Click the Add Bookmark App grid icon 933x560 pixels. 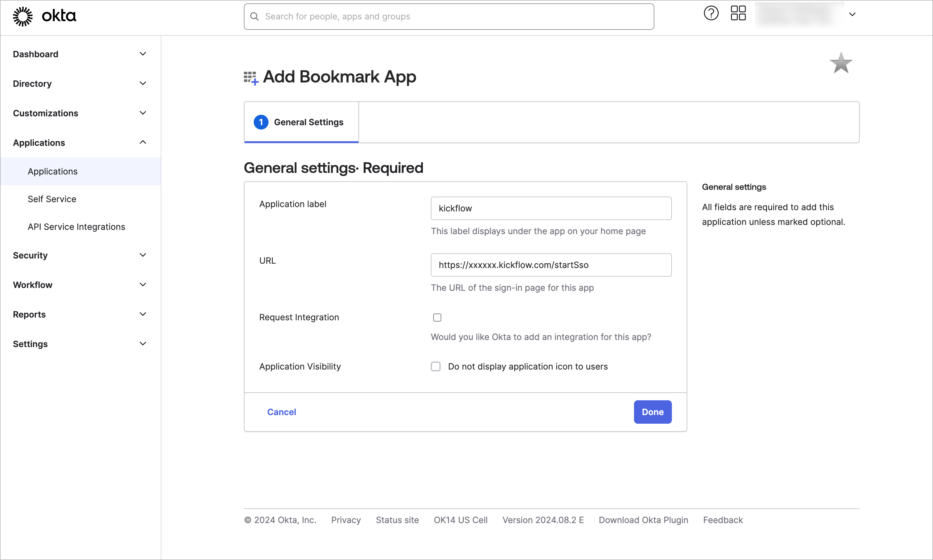251,78
